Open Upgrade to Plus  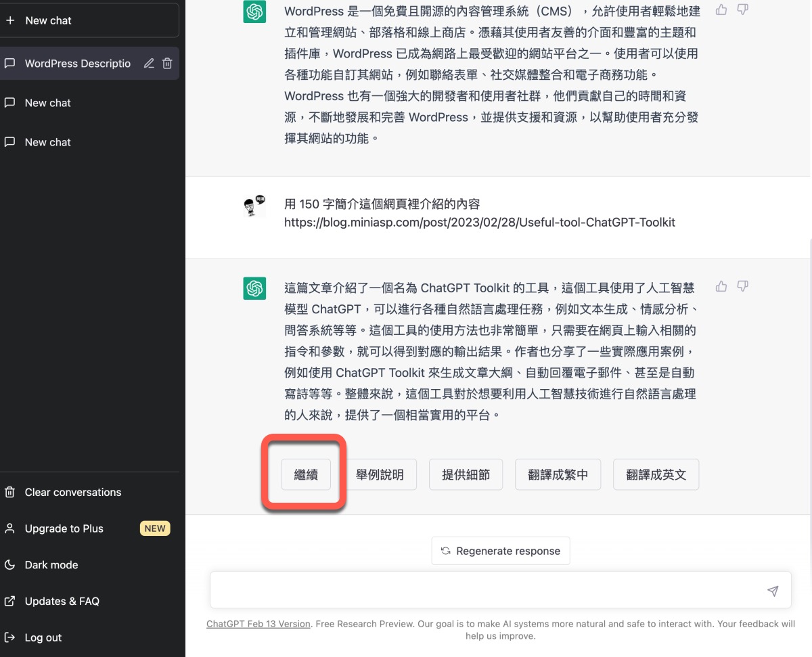coord(89,528)
